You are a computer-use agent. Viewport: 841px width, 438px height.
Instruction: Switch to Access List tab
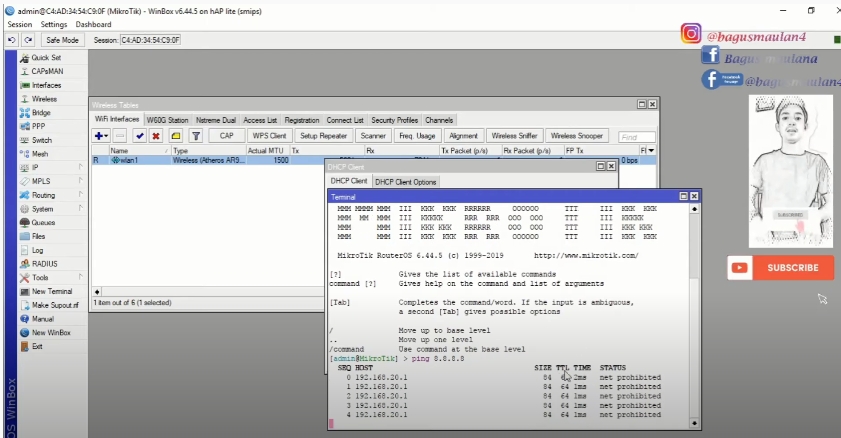point(260,121)
